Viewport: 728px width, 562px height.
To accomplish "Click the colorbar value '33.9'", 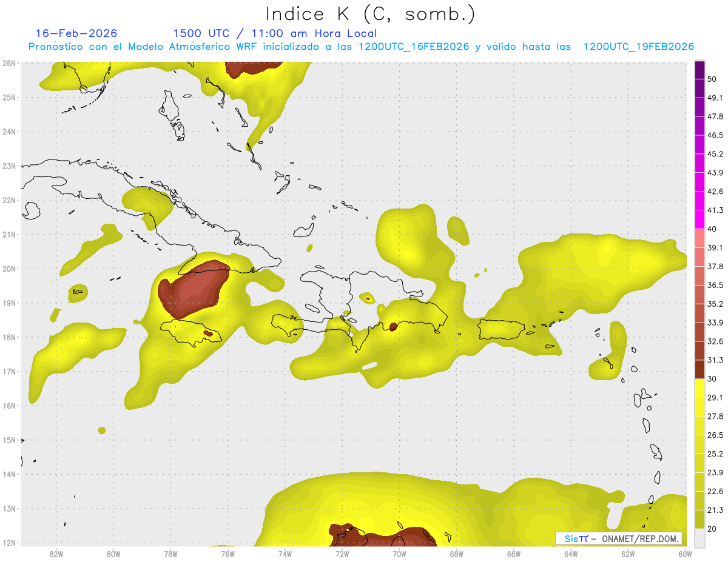I will point(715,323).
